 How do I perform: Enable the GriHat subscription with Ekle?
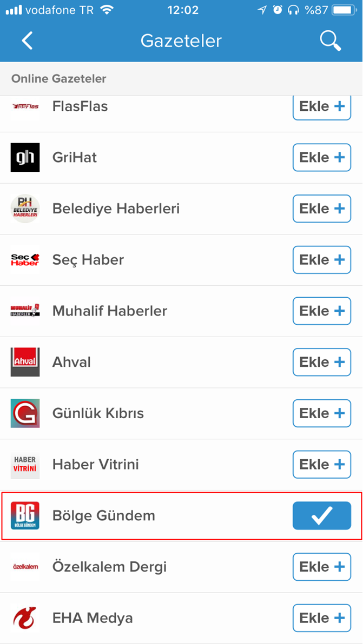click(x=322, y=157)
